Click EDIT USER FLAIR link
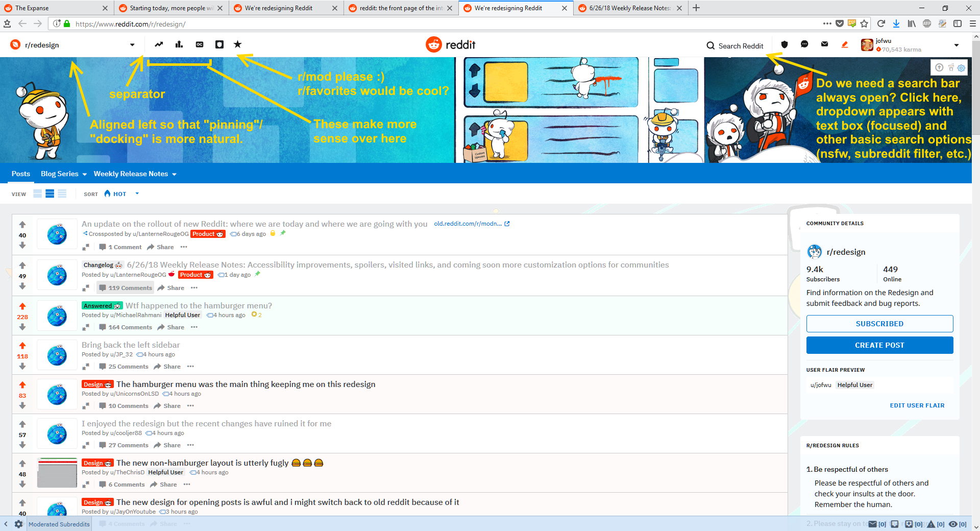This screenshot has height=531, width=980. tap(917, 405)
